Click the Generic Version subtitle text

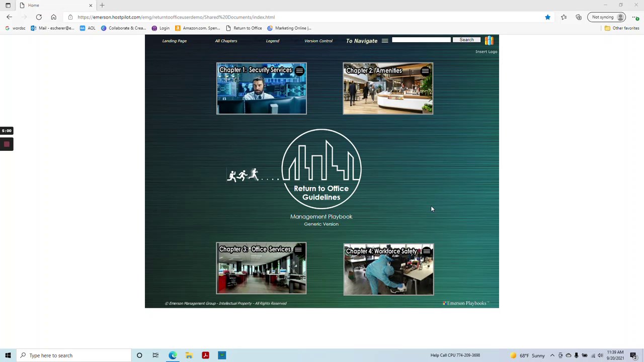pos(321,224)
